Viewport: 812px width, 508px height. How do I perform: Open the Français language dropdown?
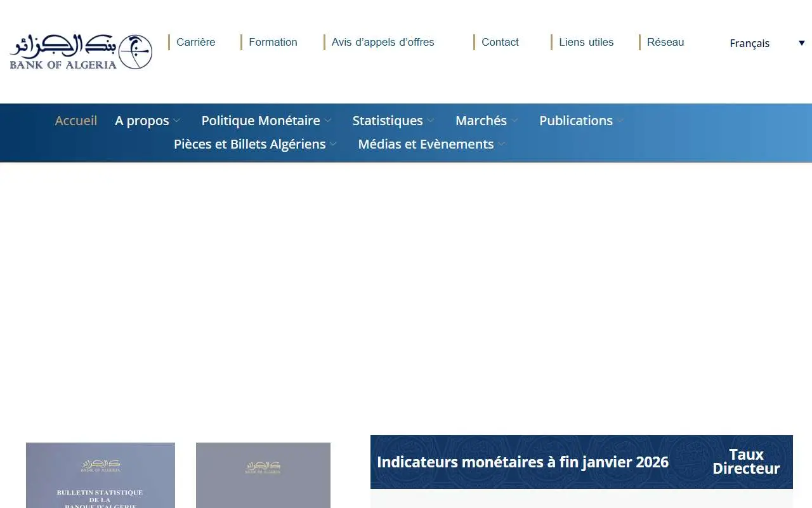click(767, 43)
